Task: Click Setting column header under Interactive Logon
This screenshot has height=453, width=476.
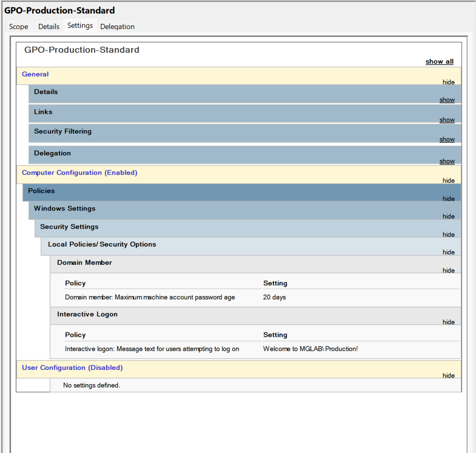Action: (275, 335)
